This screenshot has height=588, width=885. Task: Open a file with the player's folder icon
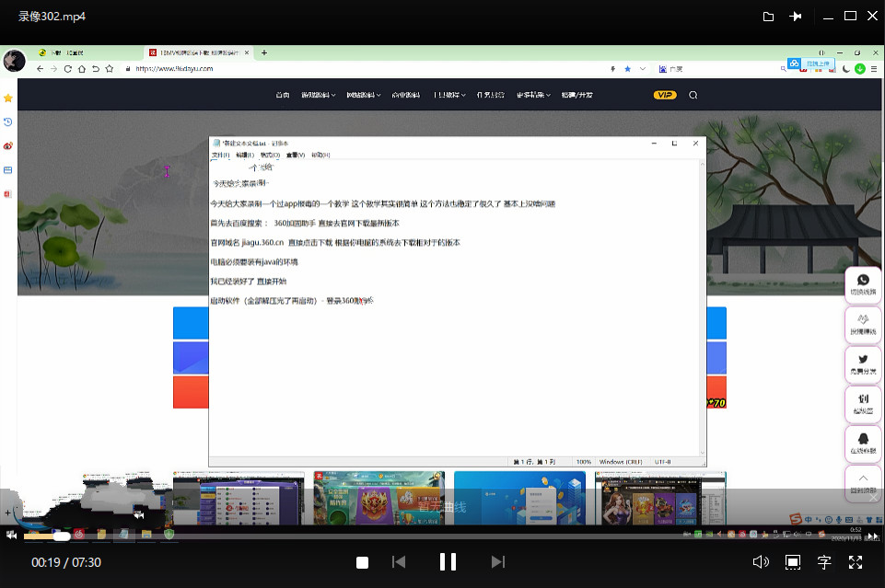point(768,17)
